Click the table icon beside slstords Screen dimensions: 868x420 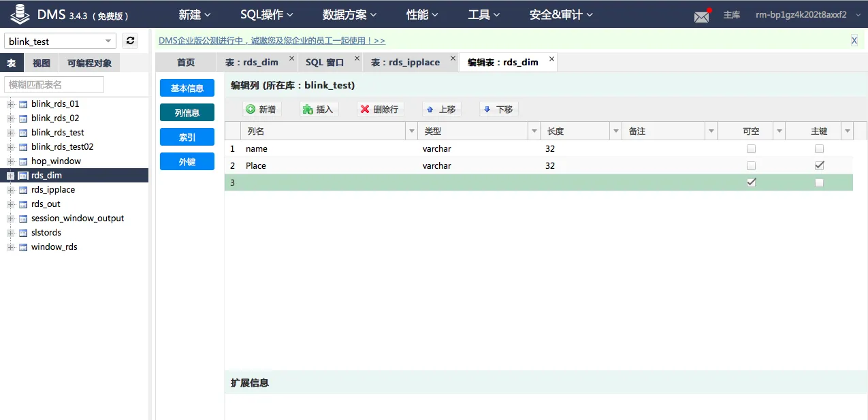coord(23,233)
